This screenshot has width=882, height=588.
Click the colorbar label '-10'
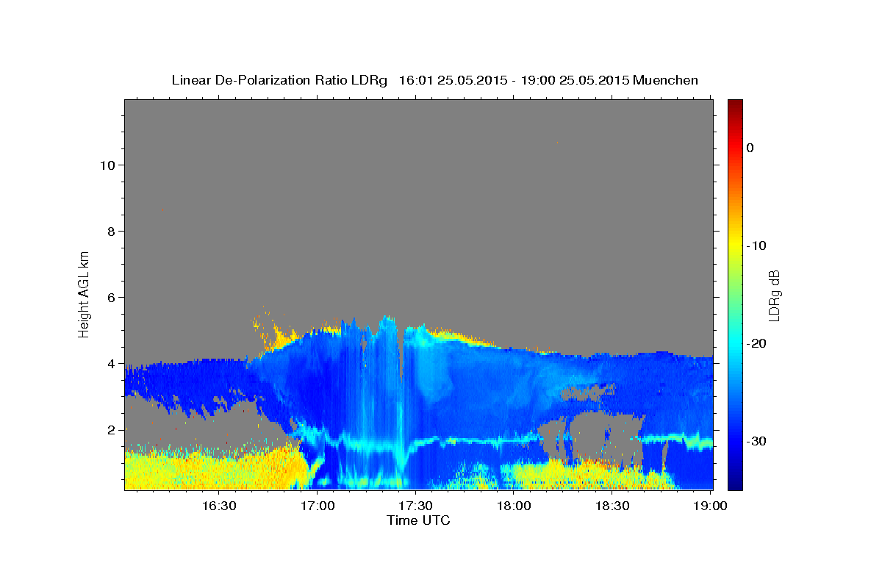coord(757,245)
